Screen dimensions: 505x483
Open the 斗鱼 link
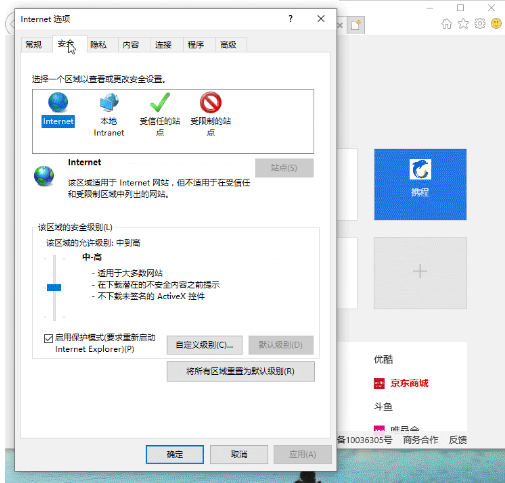coord(384,407)
